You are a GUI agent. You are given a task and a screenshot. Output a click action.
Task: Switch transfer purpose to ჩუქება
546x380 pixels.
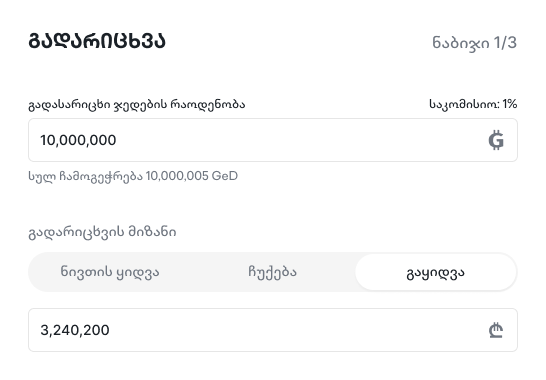pos(272,272)
